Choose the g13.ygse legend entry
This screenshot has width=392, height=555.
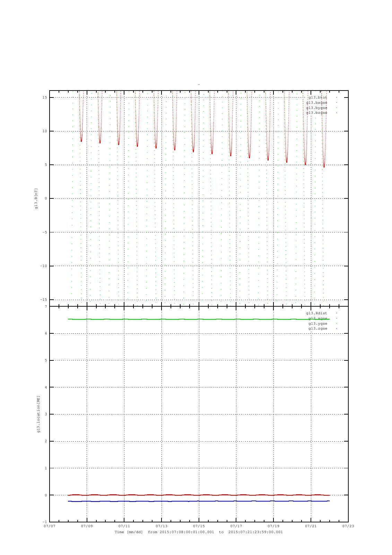click(x=318, y=324)
